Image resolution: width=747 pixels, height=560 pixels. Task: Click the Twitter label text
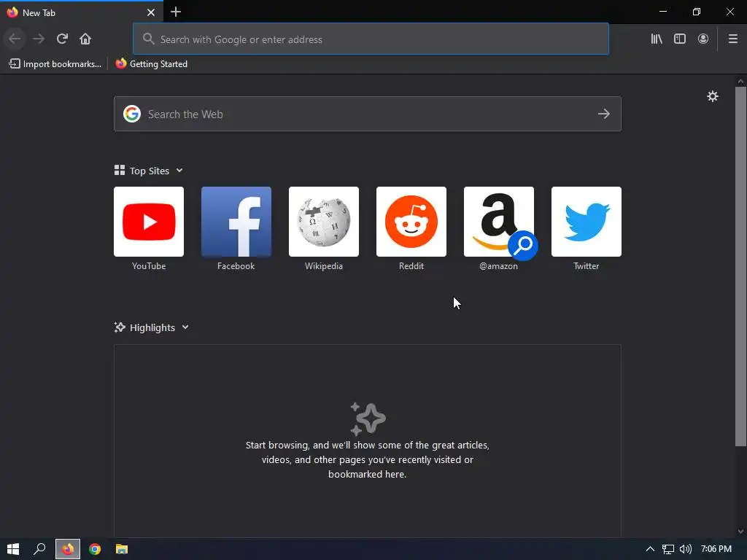[587, 266]
